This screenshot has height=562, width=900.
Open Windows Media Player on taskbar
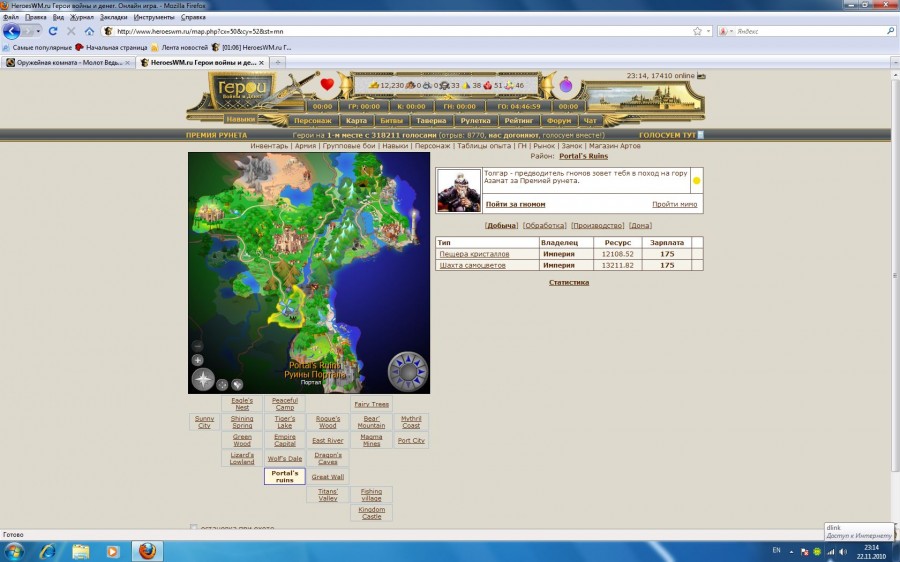point(112,551)
